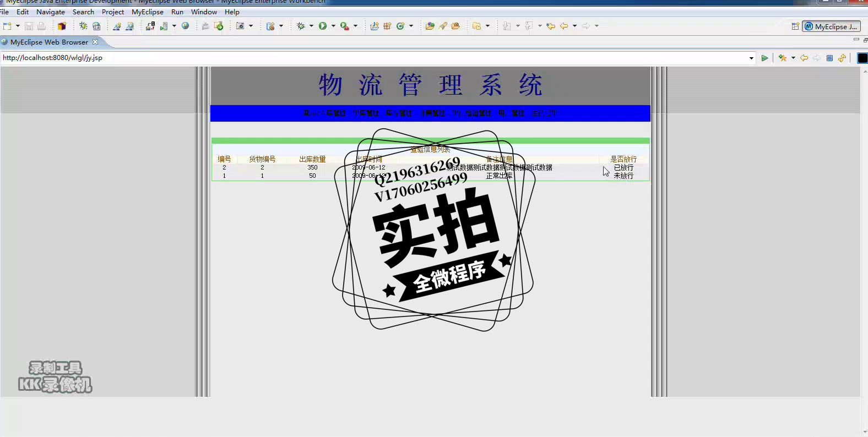Screen dimensions: 868x437
Task: Click the screenshot camera icon
Action: [240, 26]
